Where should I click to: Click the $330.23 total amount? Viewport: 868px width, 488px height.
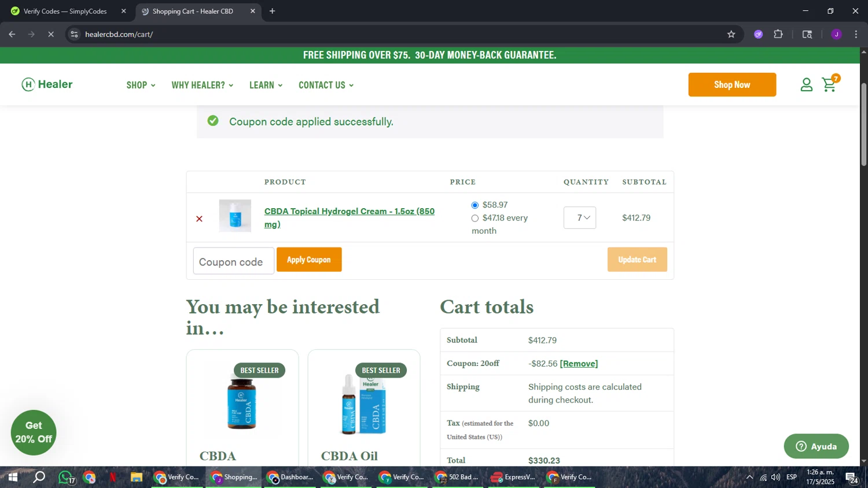pos(544,461)
